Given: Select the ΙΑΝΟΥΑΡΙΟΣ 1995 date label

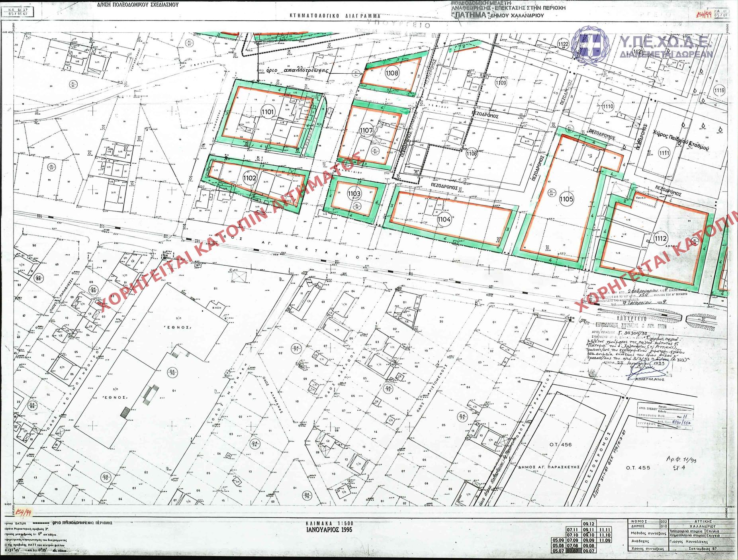Looking at the screenshot, I should (329, 530).
